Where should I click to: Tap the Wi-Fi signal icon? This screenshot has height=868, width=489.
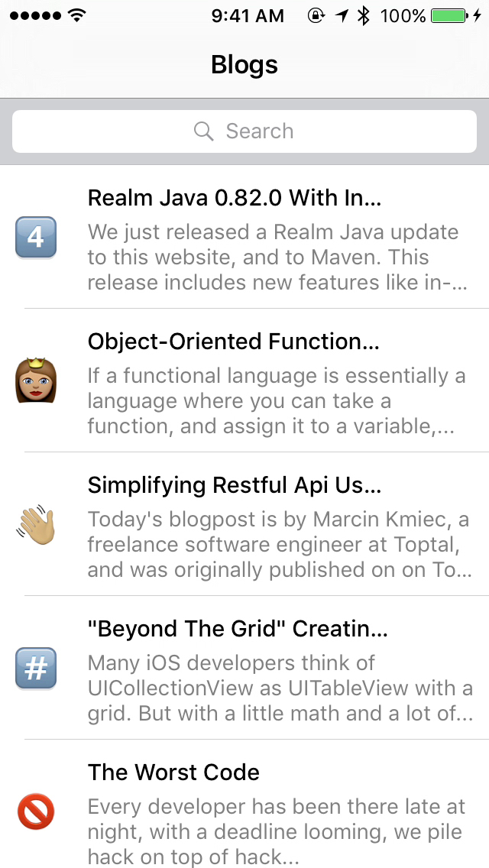pyautogui.click(x=77, y=15)
